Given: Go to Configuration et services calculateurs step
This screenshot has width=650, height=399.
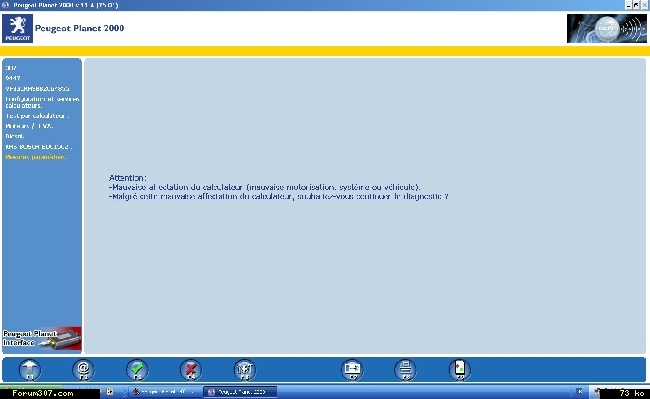Looking at the screenshot, I should [42, 102].
